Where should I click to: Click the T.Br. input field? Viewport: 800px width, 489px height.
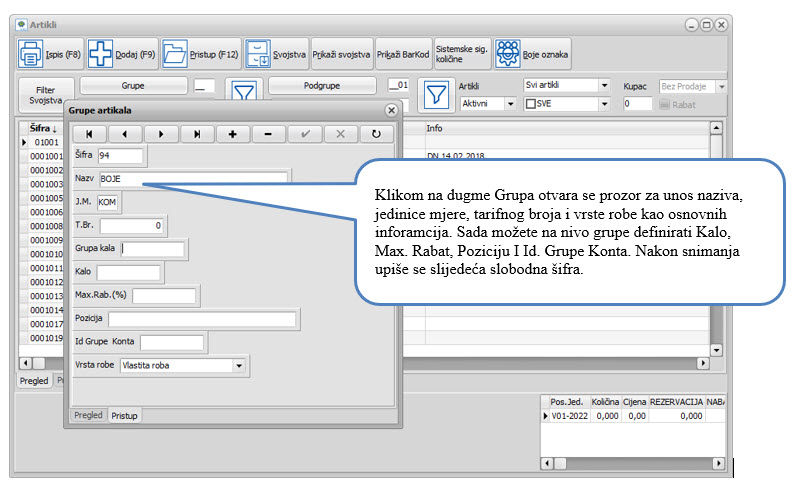[x=132, y=225]
